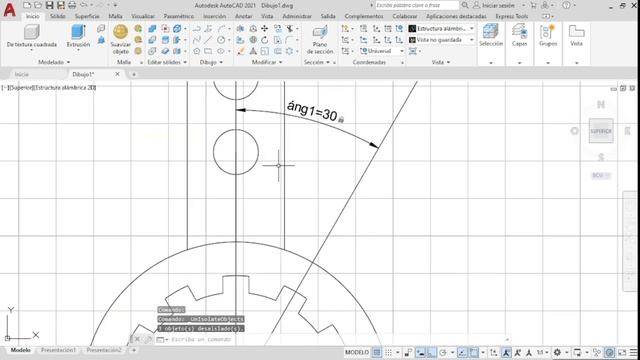
Task: Toggle grid display in the status bar
Action: point(377,352)
